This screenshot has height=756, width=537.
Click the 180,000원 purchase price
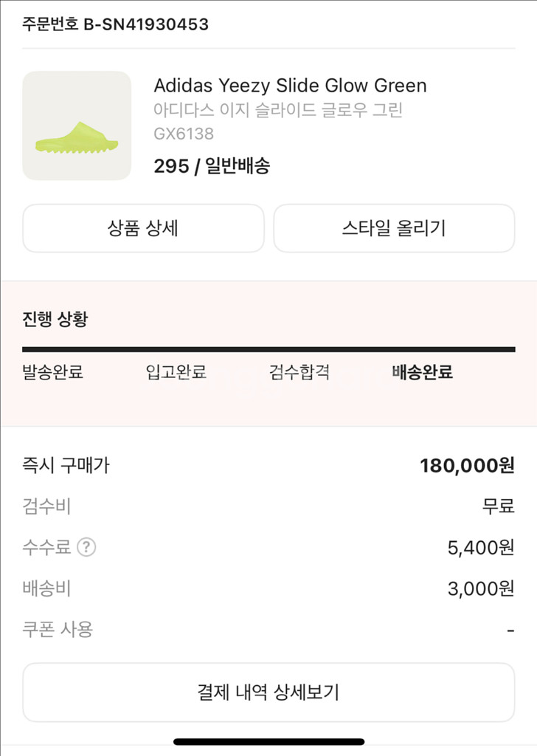(467, 466)
